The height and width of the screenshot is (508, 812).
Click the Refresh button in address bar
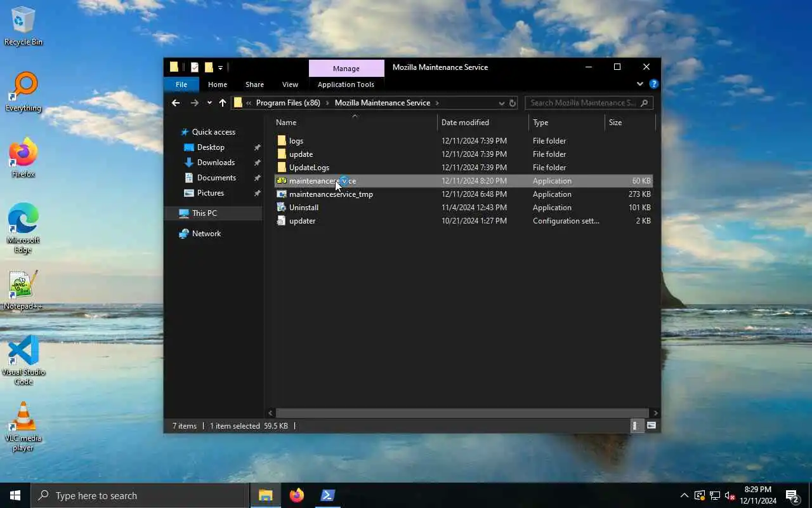(x=513, y=103)
